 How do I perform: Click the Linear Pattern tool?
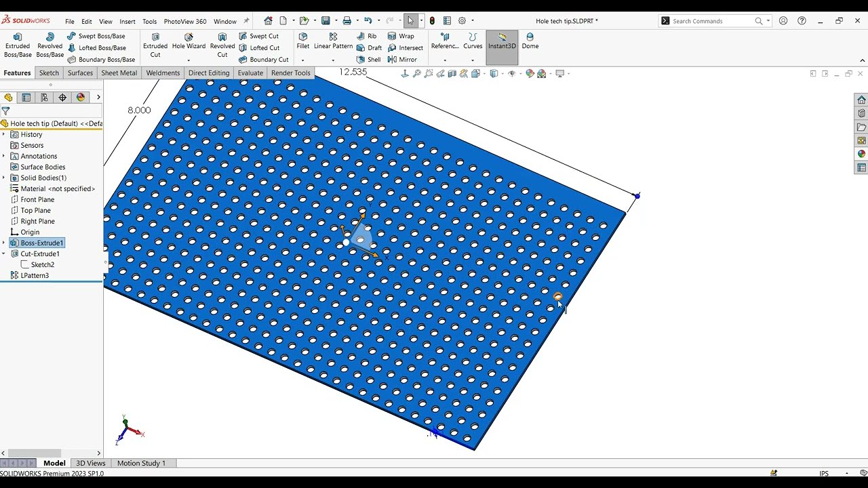pyautogui.click(x=333, y=41)
